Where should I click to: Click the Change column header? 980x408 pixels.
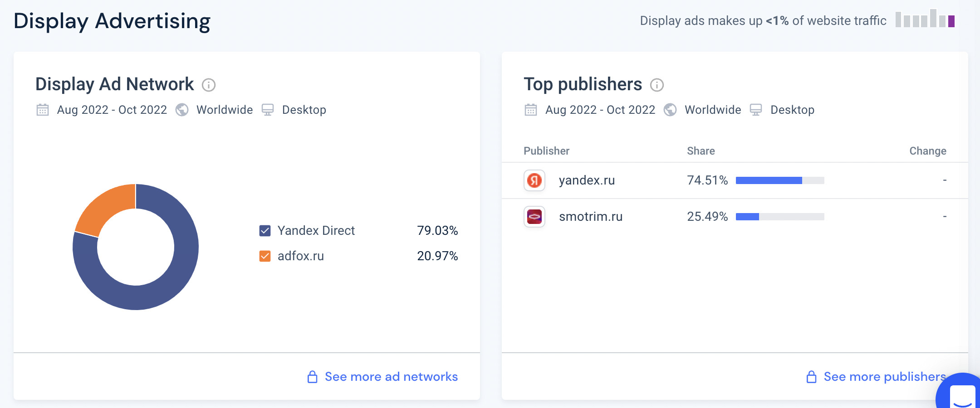pos(927,151)
